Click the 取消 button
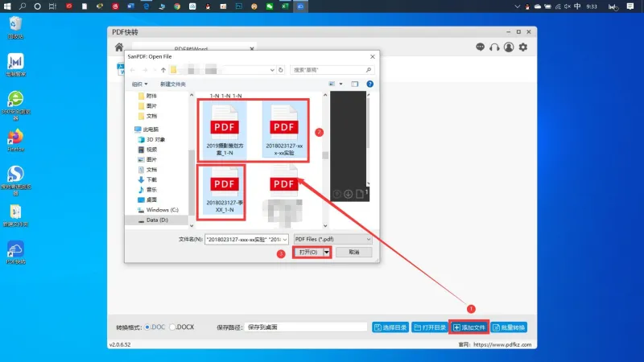Image resolution: width=644 pixels, height=362 pixels. pyautogui.click(x=354, y=252)
